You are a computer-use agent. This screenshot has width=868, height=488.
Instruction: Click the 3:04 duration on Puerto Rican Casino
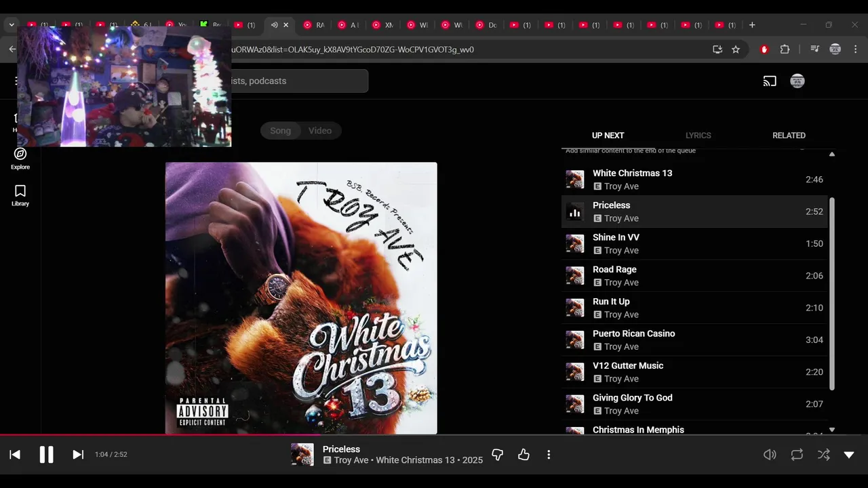[x=814, y=340]
